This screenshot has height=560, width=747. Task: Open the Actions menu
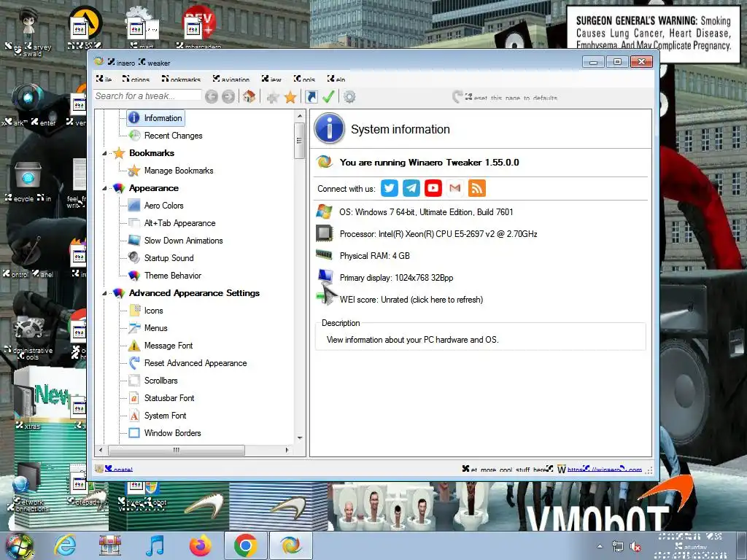pos(136,79)
